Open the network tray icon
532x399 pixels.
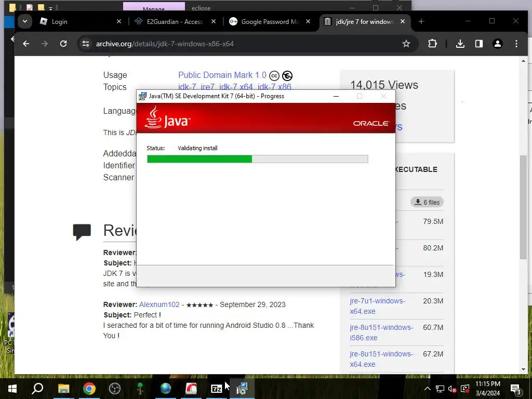[x=440, y=389]
